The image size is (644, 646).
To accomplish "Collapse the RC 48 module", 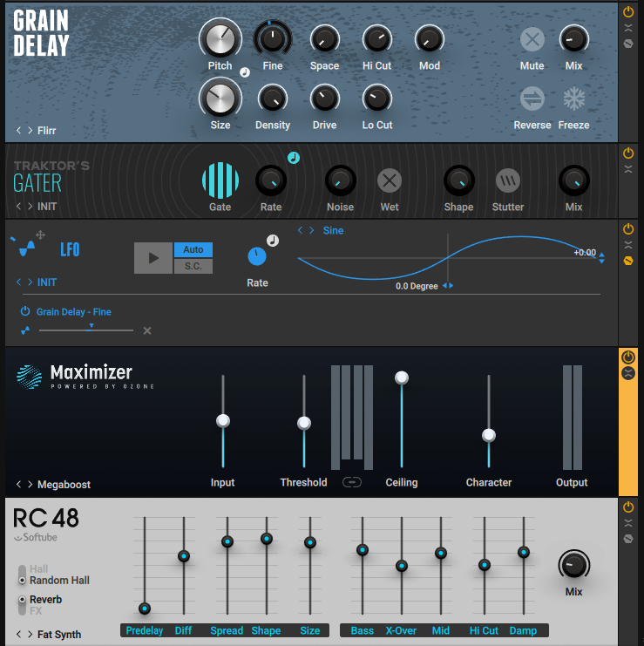I will (x=628, y=523).
